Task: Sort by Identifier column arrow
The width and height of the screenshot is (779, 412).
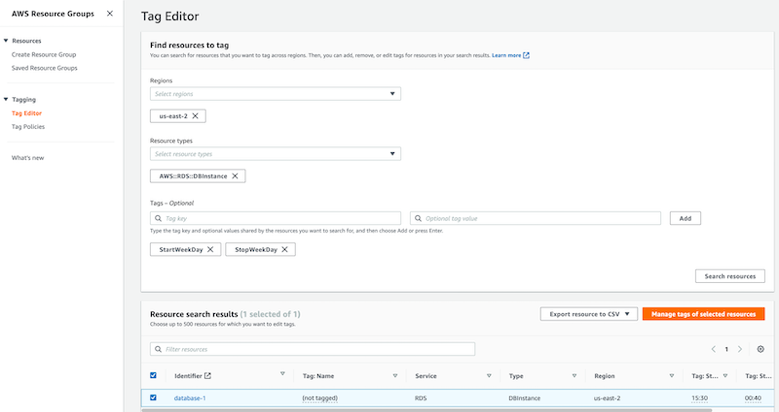Action: click(282, 374)
